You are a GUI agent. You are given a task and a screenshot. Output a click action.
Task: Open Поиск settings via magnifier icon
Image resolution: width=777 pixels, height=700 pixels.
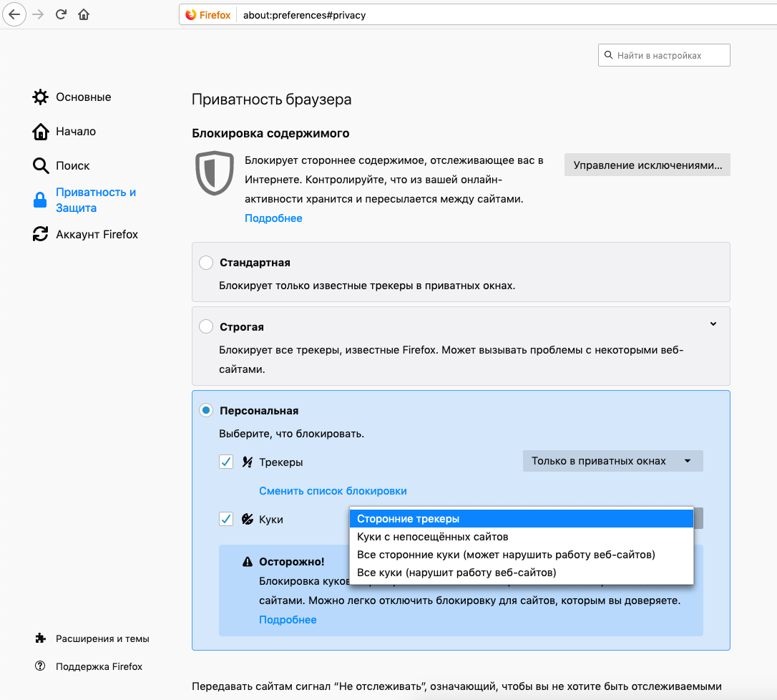[41, 166]
